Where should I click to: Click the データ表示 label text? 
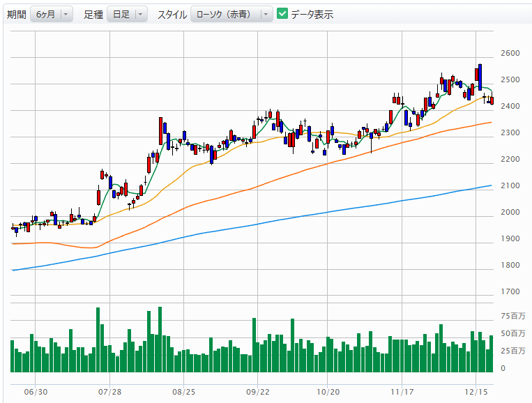[312, 14]
